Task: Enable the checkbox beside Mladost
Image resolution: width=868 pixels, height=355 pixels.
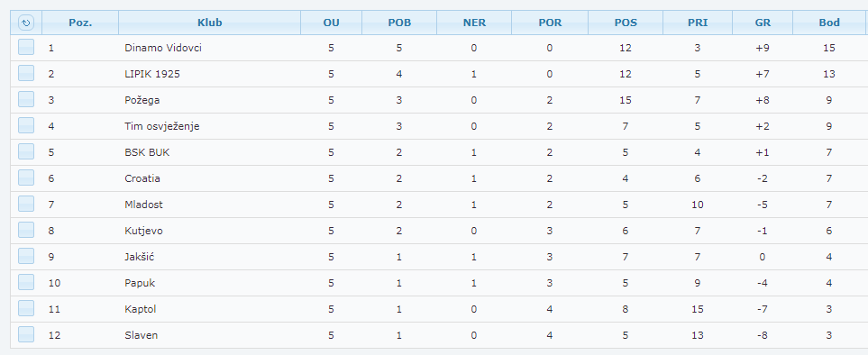Action: click(26, 204)
